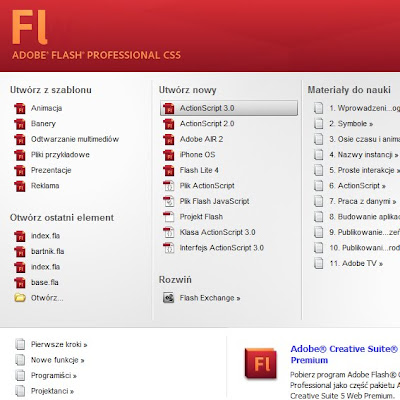Open tutorial 6. ActionScript
The image size is (400, 400).
[358, 186]
